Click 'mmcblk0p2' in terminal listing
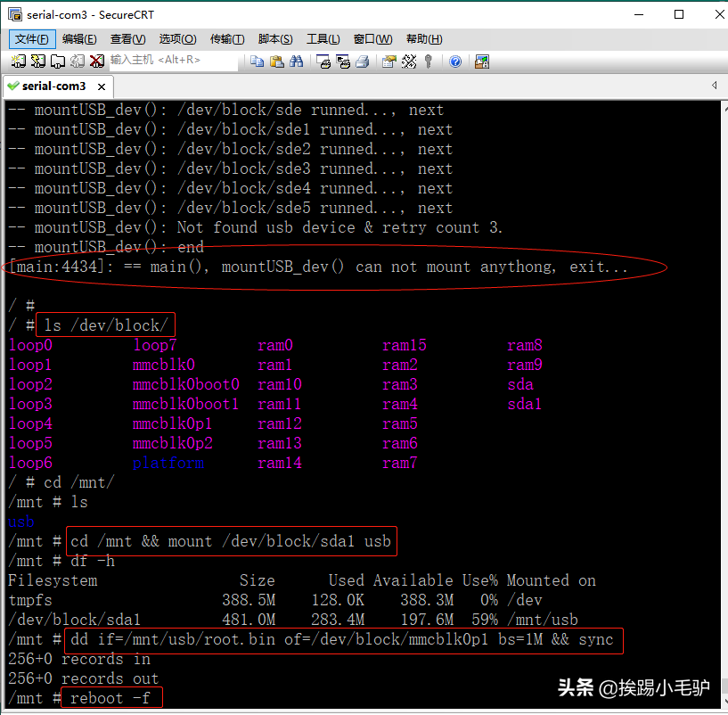728x715 pixels. [x=172, y=443]
